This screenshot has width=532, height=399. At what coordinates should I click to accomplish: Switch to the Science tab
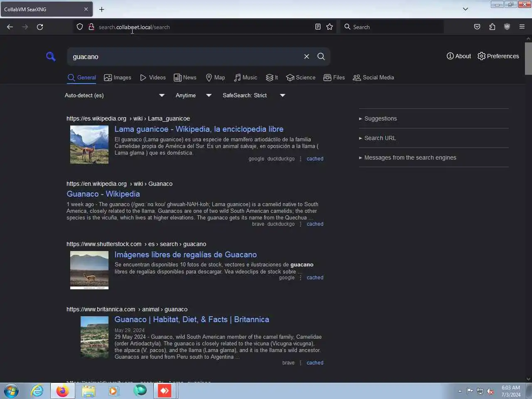(301, 78)
